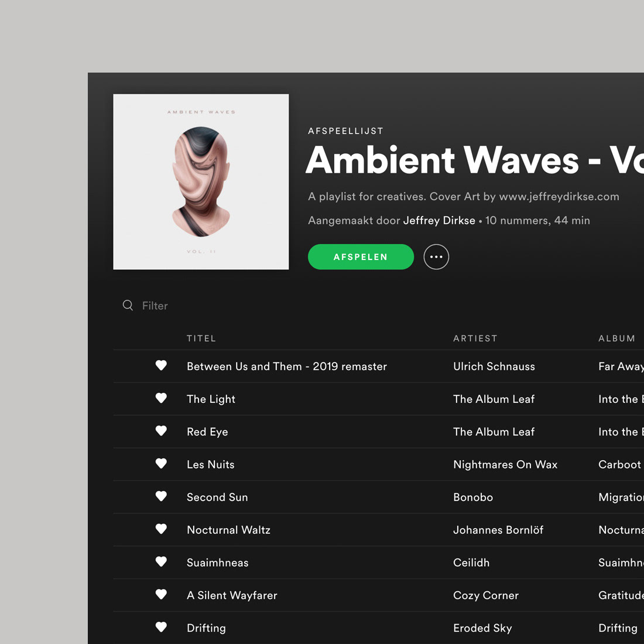The width and height of the screenshot is (644, 644).
Task: Start playlist with green AFSPELEN button
Action: point(361,256)
